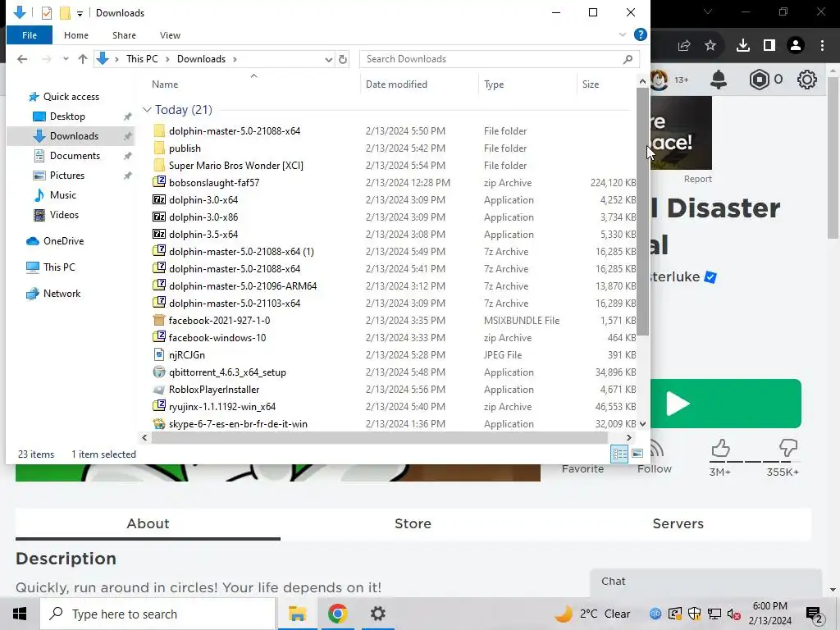Open Roblox notifications bell
This screenshot has width=840, height=630.
click(719, 80)
